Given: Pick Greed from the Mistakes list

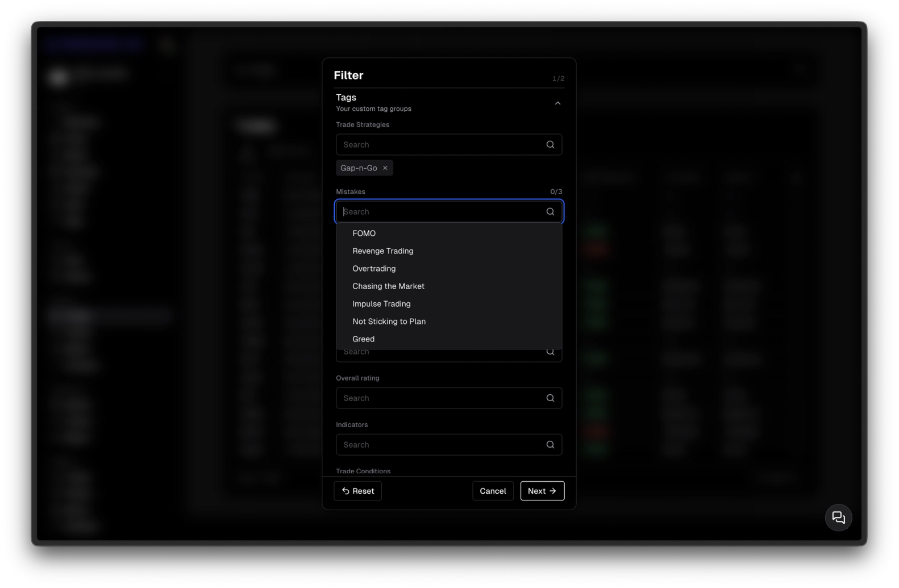Looking at the screenshot, I should tap(449, 339).
